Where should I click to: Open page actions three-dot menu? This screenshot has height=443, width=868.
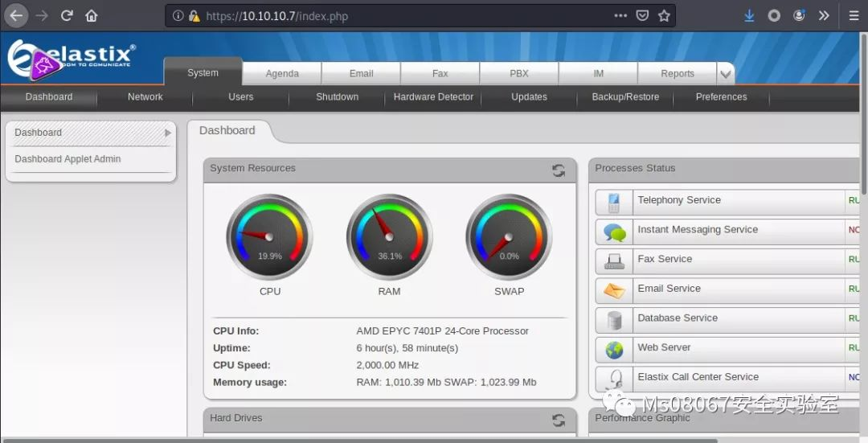pyautogui.click(x=620, y=15)
